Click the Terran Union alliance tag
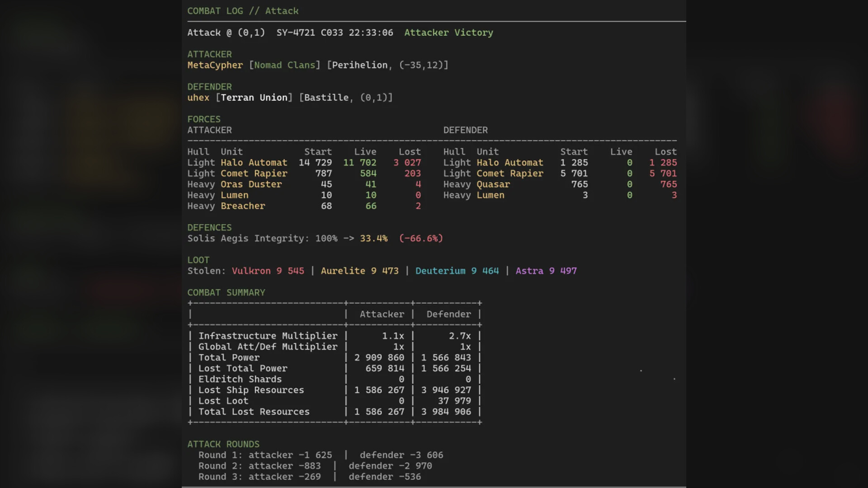Image resolution: width=868 pixels, height=488 pixels. 254,98
